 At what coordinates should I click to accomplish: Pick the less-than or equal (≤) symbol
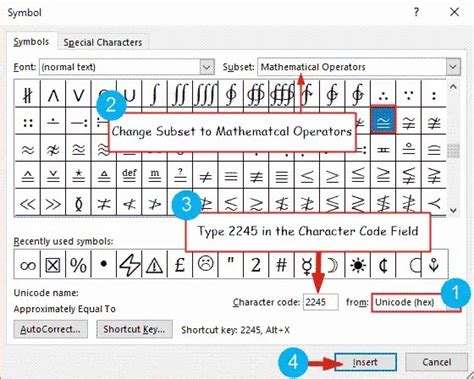(x=307, y=176)
